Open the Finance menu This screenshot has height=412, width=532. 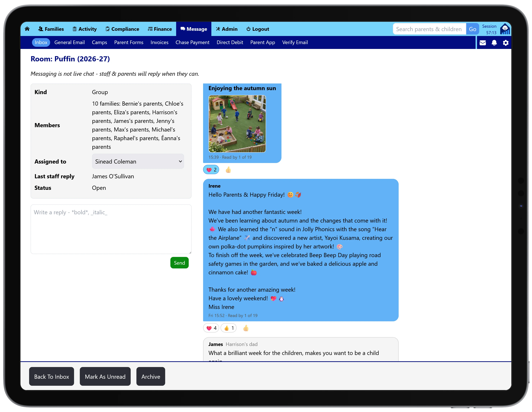(x=160, y=29)
